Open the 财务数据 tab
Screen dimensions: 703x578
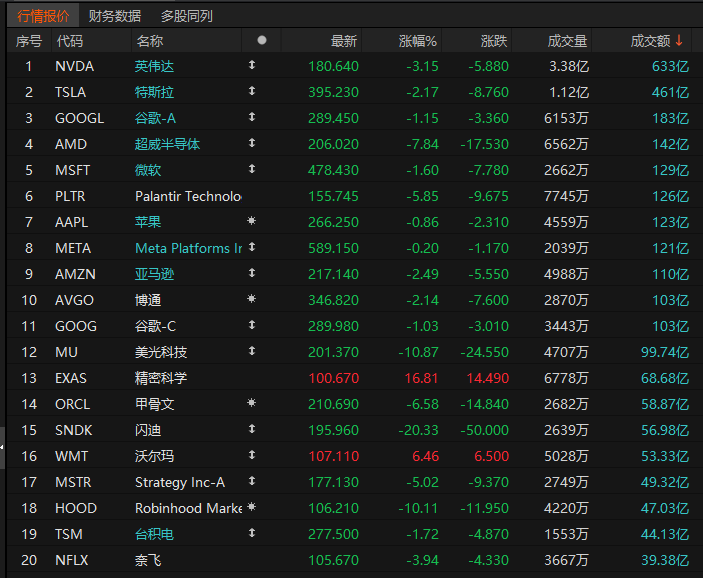(x=115, y=16)
